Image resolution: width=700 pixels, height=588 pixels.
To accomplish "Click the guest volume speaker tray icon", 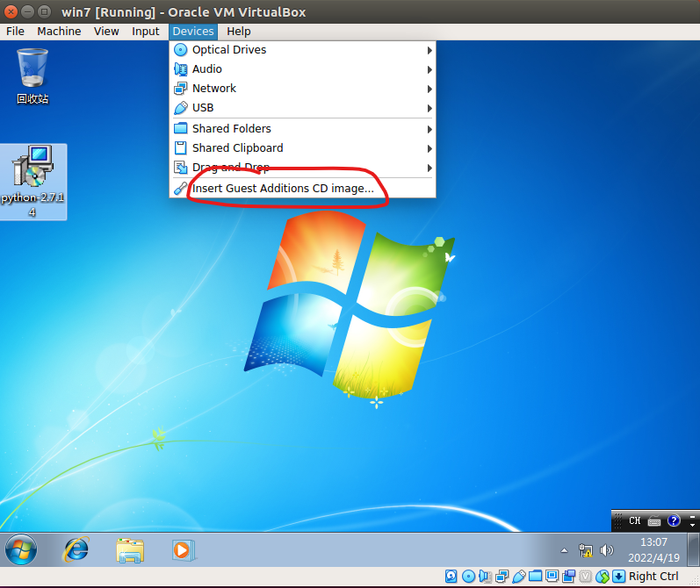I will coord(606,550).
